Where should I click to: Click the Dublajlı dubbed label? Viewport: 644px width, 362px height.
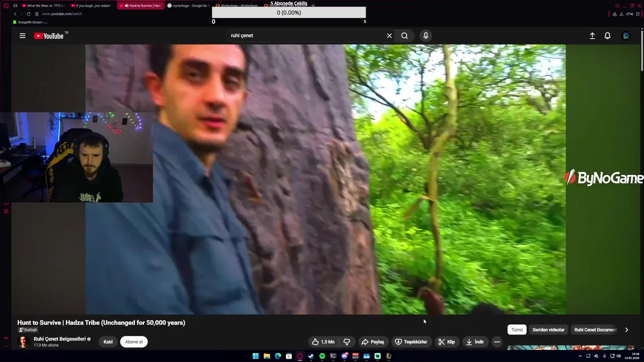pos(28,330)
